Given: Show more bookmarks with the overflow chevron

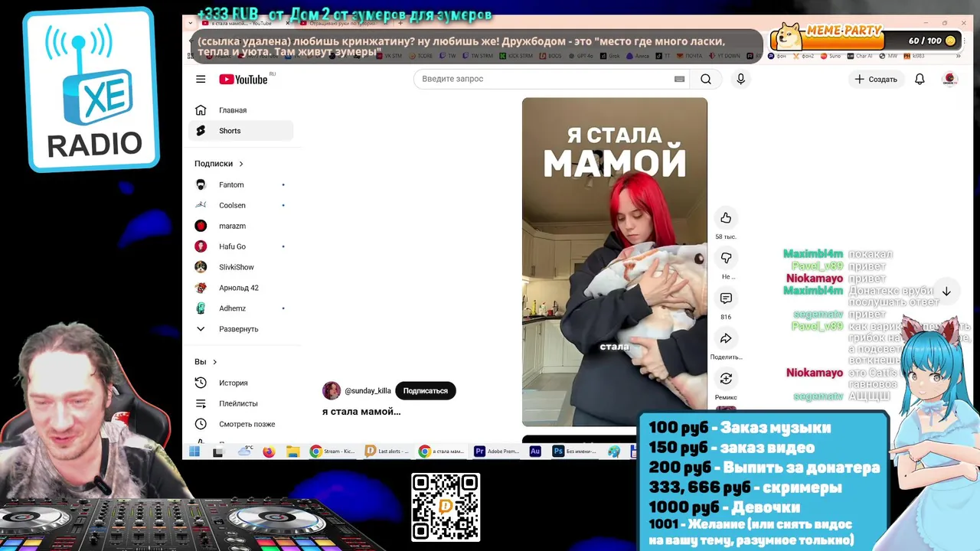Looking at the screenshot, I should click(958, 56).
